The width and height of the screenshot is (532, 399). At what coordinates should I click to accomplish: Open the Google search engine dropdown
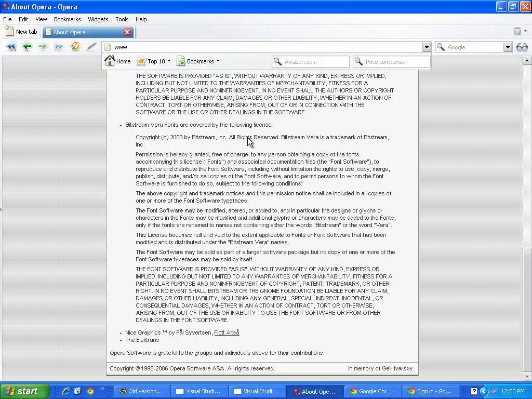507,47
